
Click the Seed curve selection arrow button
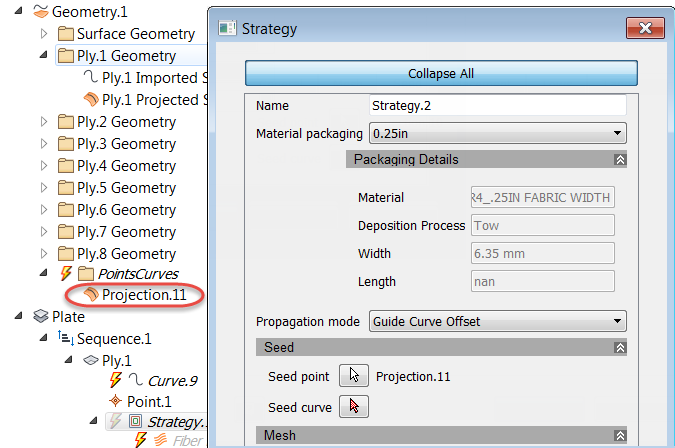coord(353,406)
